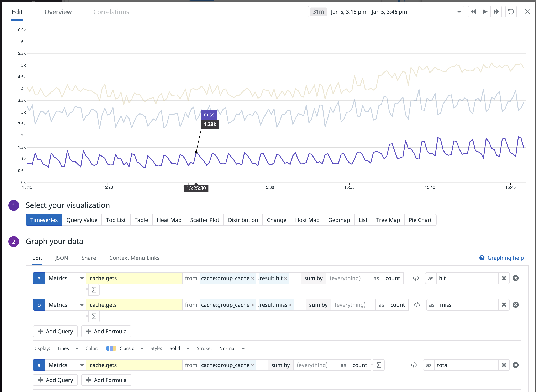This screenshot has height=392, width=536.
Task: Step forward one time frame
Action: 496,12
